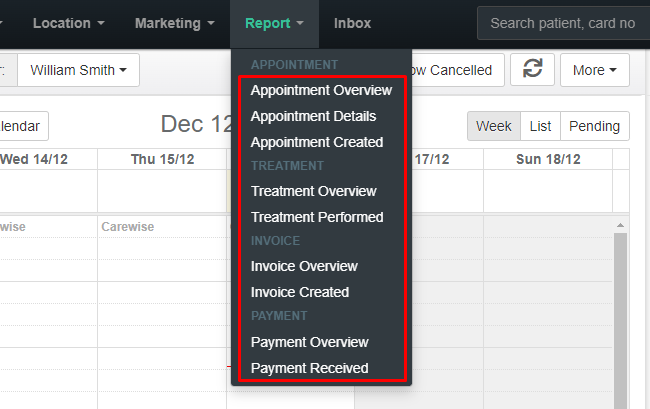Click the refresh calendar icon button

532,70
